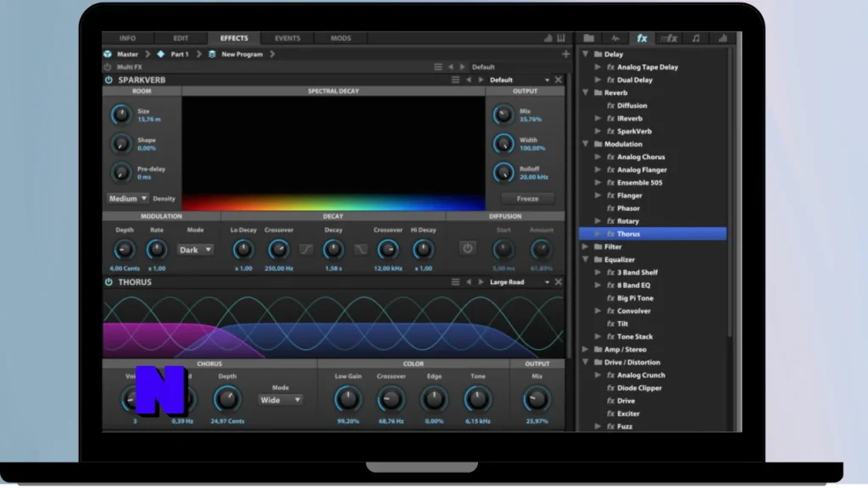This screenshot has height=488, width=868.
Task: Collapse the Delay folder
Action: [585, 54]
